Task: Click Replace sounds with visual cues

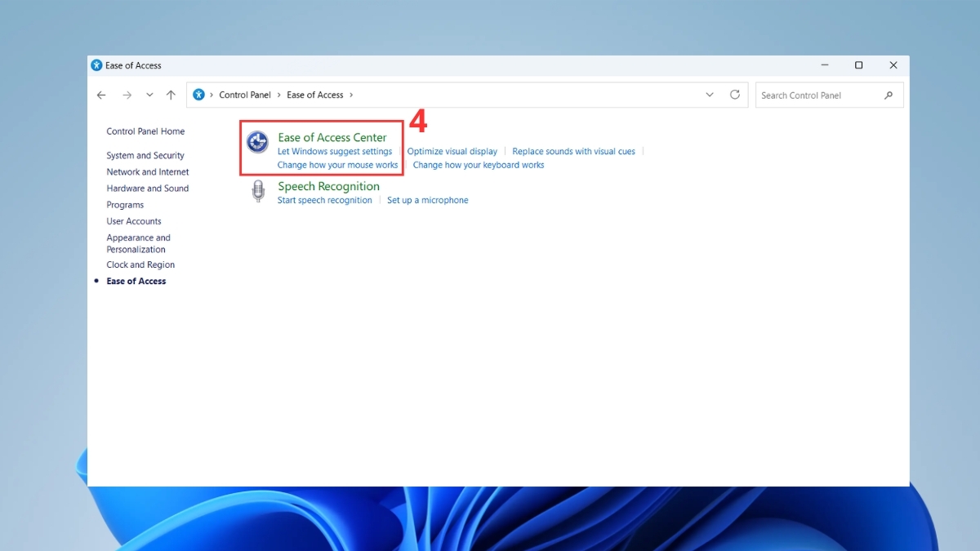Action: click(x=573, y=151)
